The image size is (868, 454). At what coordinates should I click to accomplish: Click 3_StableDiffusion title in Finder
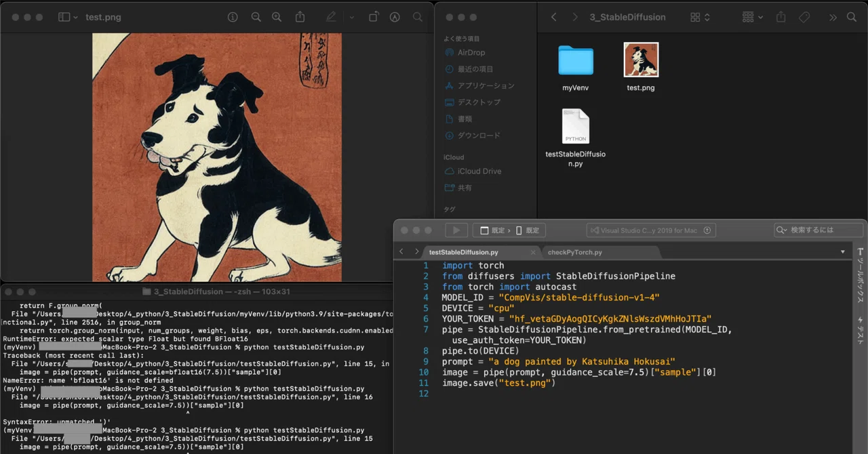click(x=628, y=17)
